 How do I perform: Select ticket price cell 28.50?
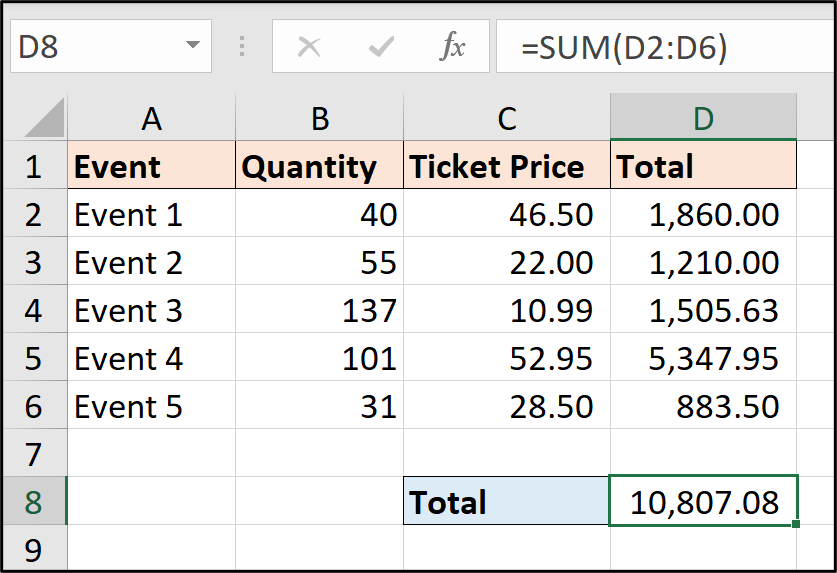[x=507, y=405]
